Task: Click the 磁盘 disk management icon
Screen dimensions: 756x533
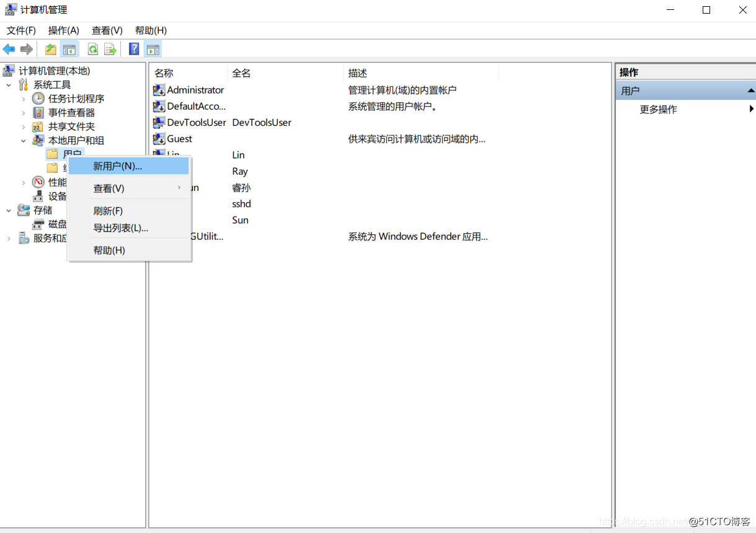Action: 38,224
